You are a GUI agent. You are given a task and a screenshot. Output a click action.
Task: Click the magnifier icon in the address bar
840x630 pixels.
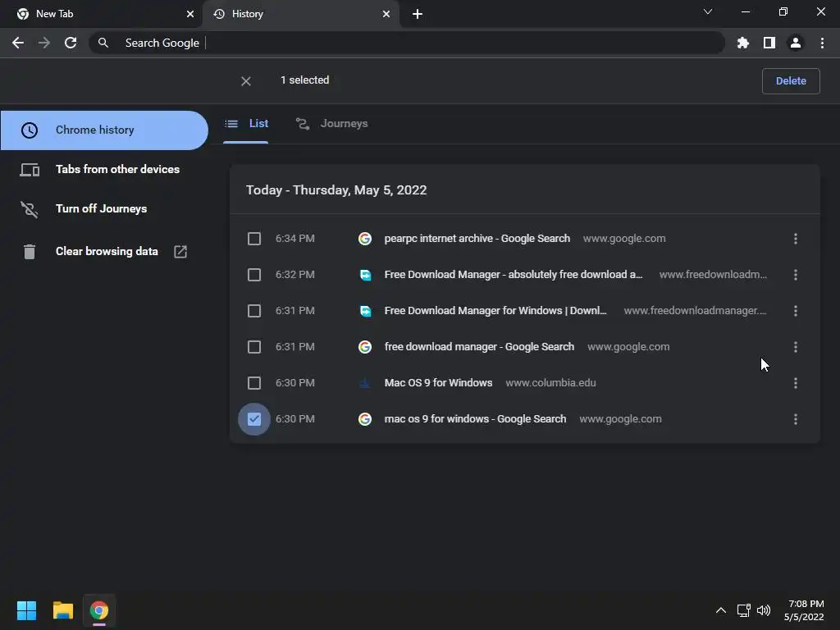click(103, 43)
